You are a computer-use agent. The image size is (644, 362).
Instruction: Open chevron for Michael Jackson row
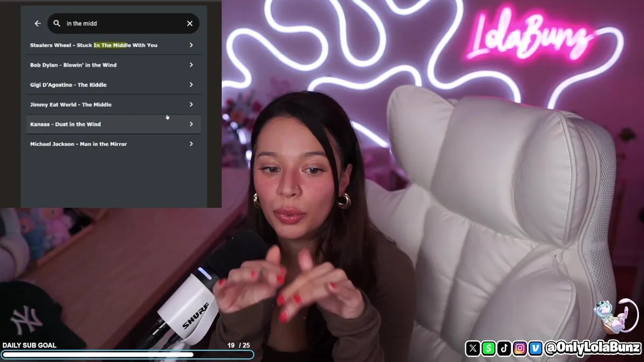point(191,144)
